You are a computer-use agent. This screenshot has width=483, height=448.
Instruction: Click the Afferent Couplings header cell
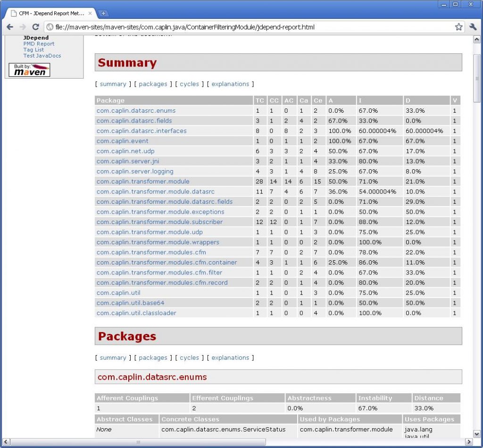142,398
